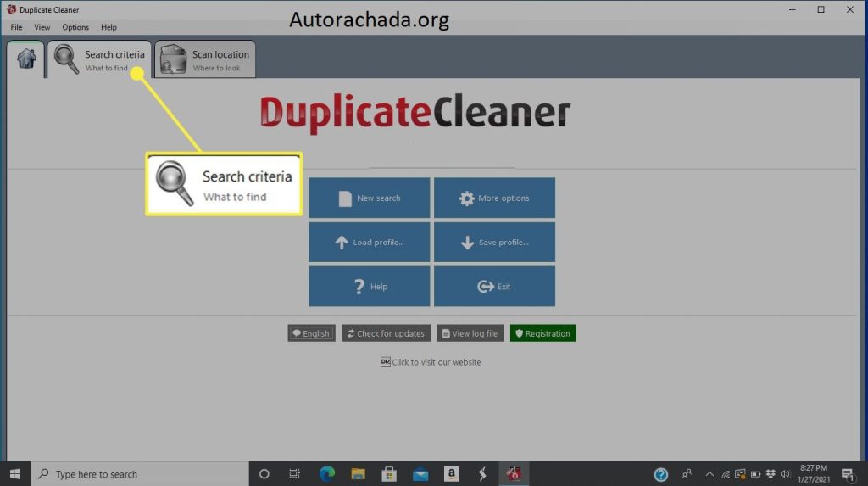Open View log file button

click(x=470, y=333)
